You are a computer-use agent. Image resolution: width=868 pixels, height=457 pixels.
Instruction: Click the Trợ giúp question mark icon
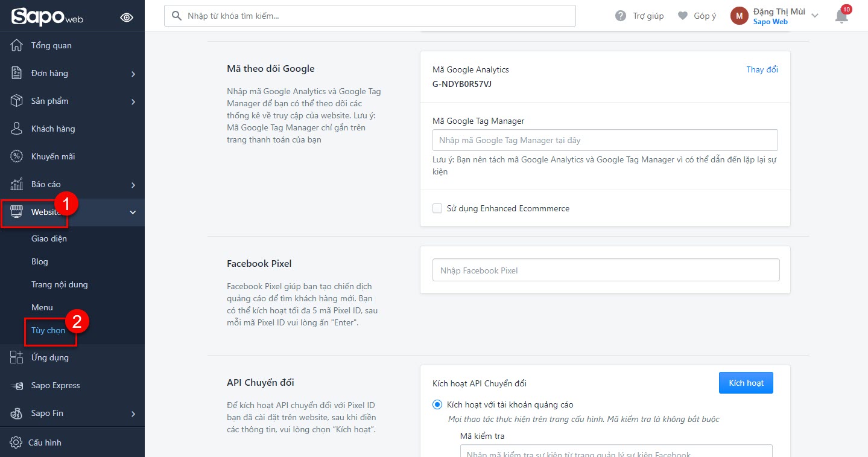click(621, 16)
